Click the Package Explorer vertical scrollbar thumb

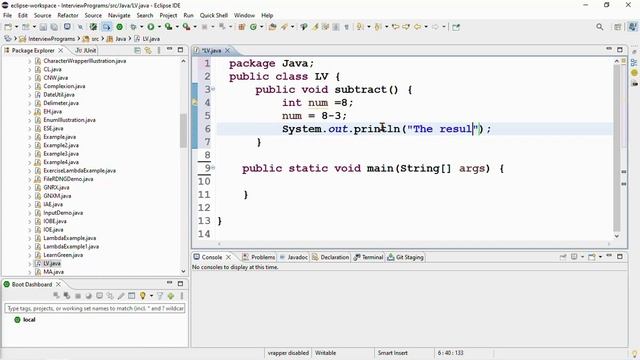point(183,131)
